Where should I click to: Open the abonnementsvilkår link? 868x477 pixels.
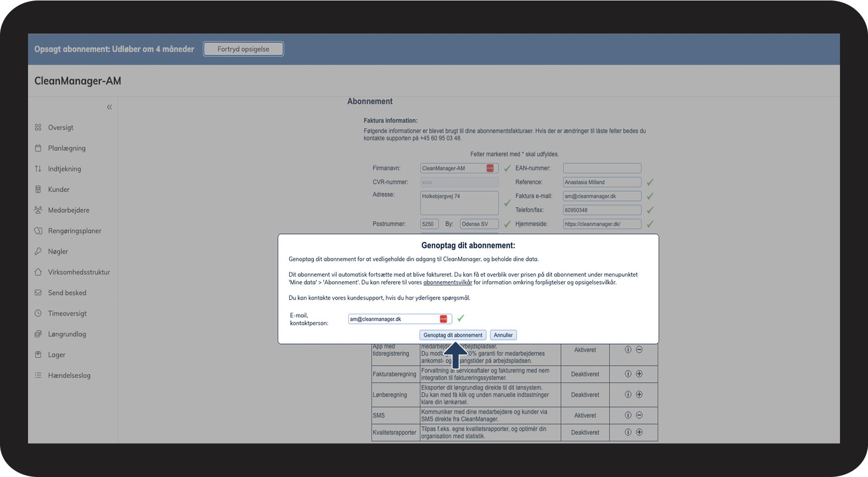click(x=448, y=282)
